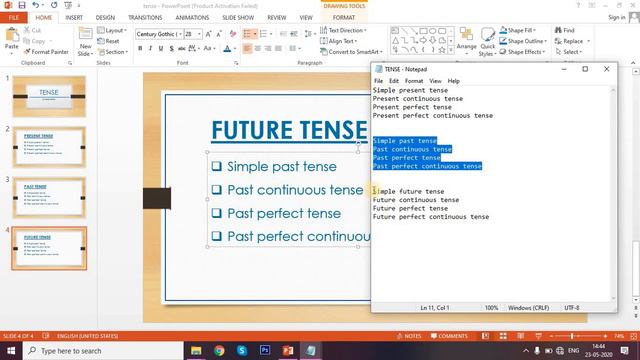The width and height of the screenshot is (640, 360).
Task: Click the Cut command
Action: (32, 31)
